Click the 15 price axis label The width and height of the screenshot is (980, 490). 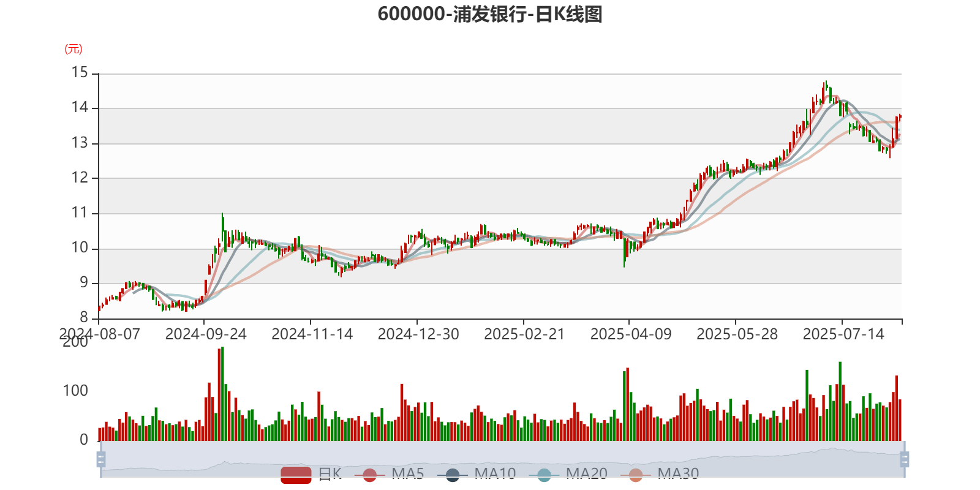80,73
